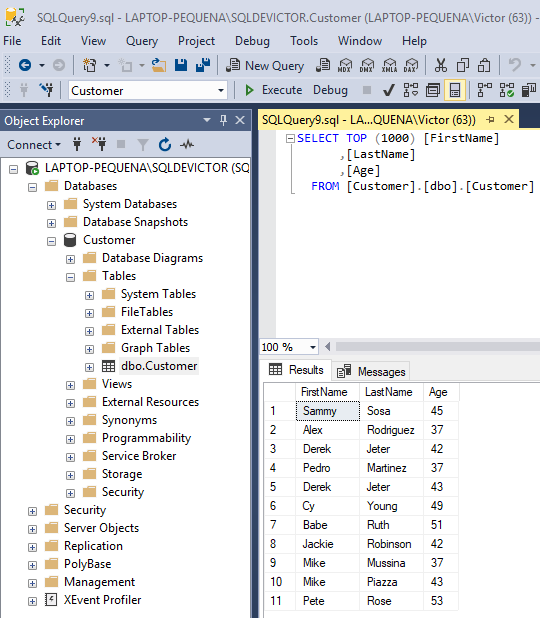
Task: Click the scroll left arrow in editor
Action: (328, 347)
